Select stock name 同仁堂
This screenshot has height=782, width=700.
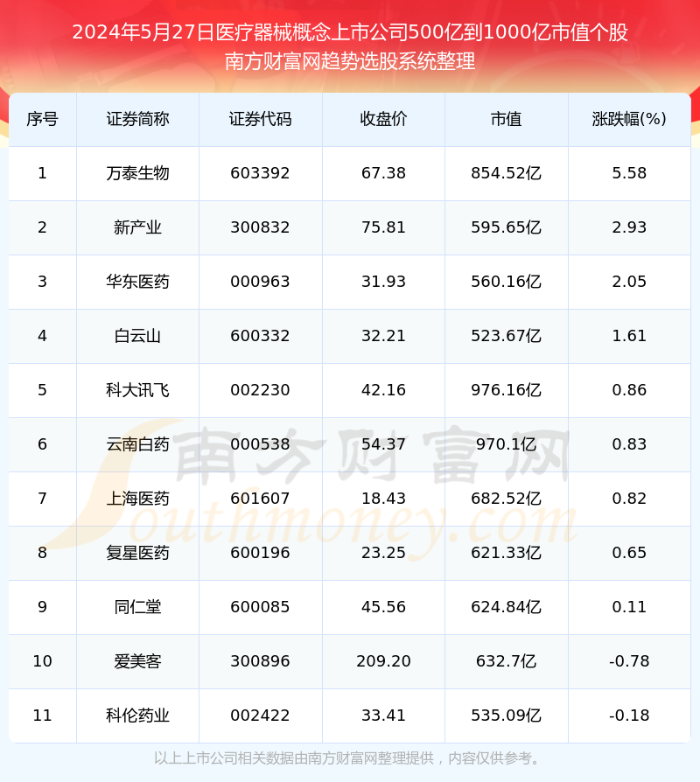137,607
